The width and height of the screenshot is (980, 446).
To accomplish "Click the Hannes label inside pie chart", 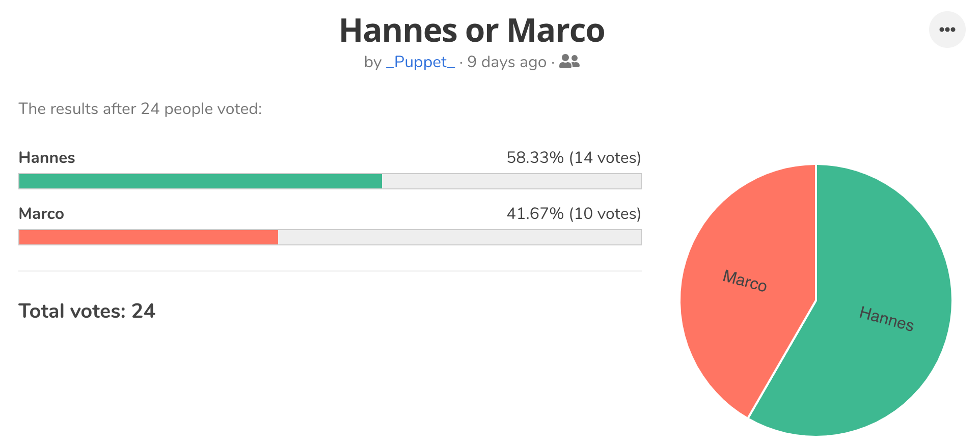I will pos(886,319).
